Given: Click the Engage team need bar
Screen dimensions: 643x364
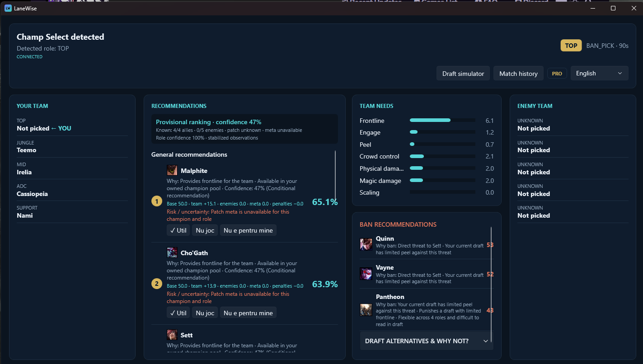Looking at the screenshot, I should (442, 132).
